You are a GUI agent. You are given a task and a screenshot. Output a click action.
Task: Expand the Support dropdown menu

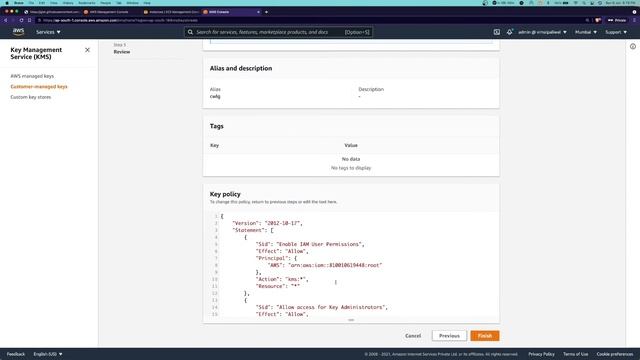616,32
